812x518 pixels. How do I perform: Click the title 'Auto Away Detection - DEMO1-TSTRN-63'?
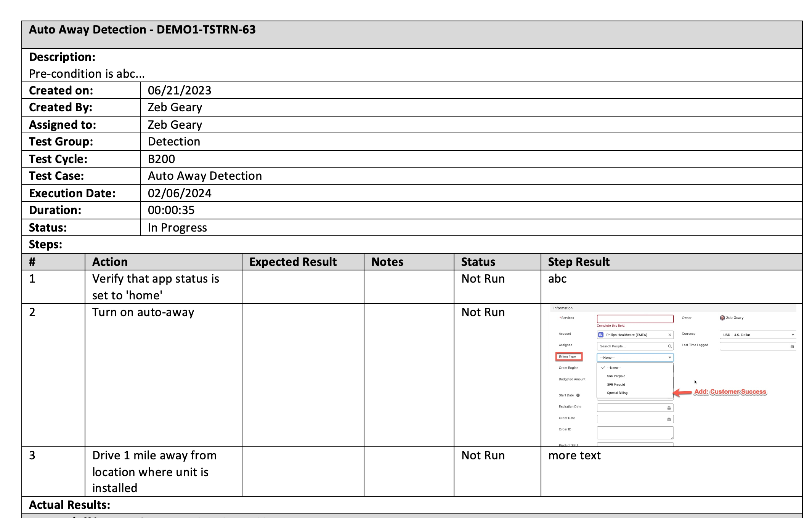[x=142, y=30]
